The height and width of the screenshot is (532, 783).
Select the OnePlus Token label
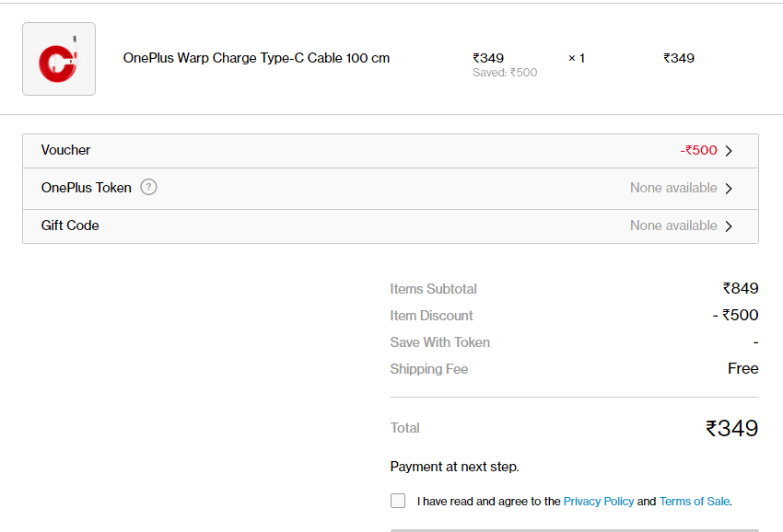[87, 188]
